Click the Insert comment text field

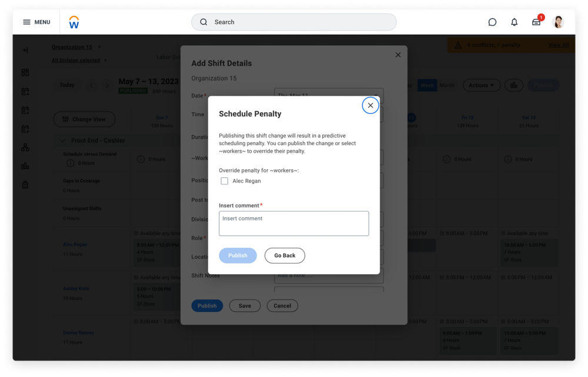tap(293, 224)
